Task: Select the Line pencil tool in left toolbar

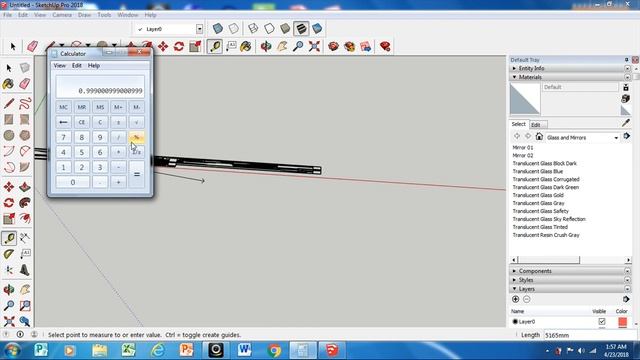Action: [x=9, y=103]
